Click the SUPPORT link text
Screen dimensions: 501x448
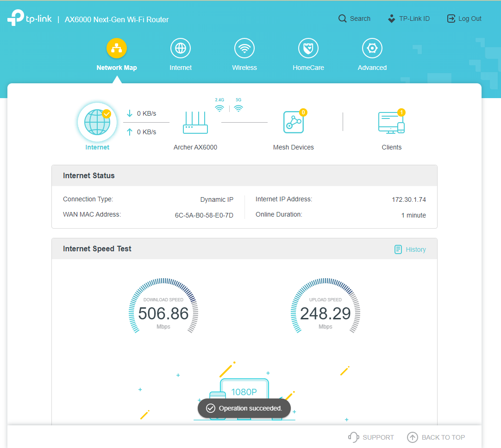[x=378, y=437]
